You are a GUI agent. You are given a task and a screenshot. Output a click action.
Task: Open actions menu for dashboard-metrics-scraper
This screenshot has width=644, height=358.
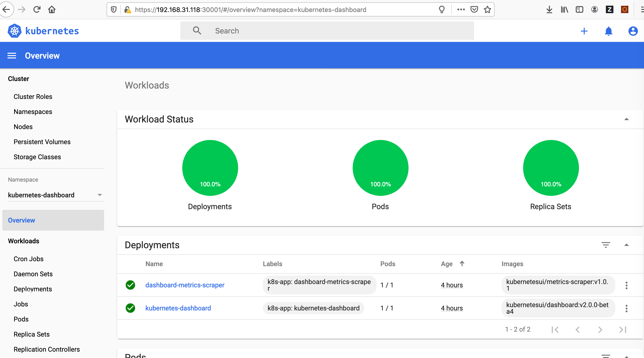626,285
